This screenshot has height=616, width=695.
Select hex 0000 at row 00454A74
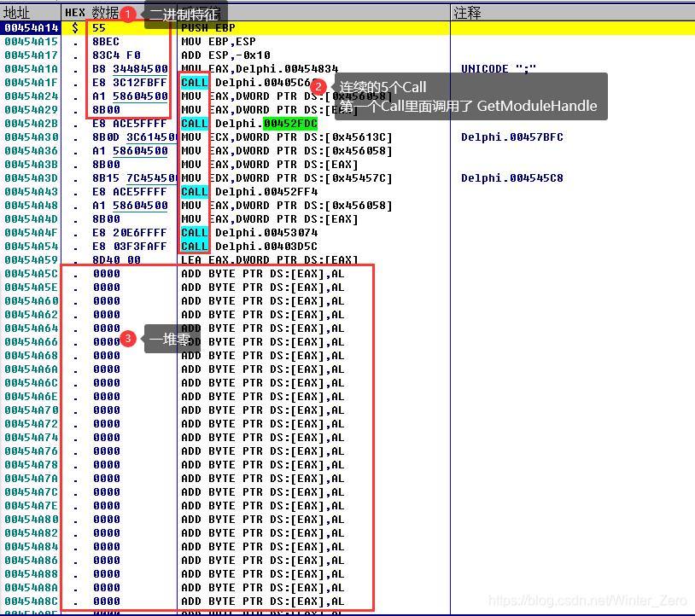[107, 438]
